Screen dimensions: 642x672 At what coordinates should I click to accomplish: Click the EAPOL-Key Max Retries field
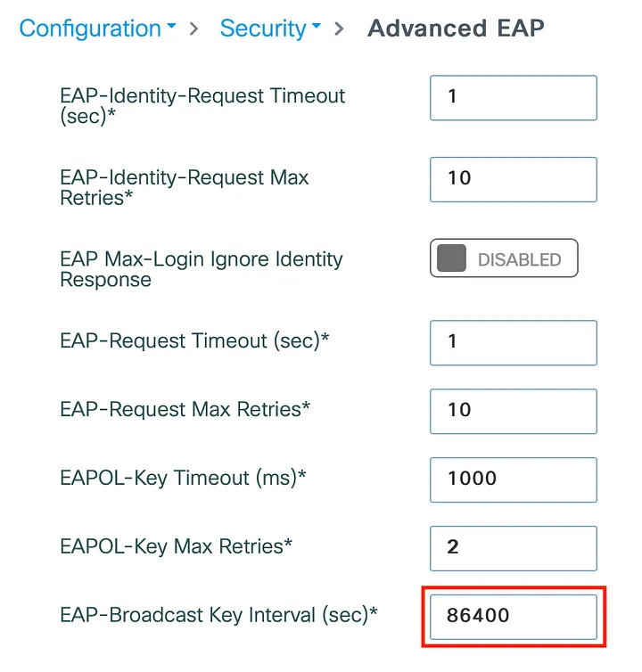[513, 546]
